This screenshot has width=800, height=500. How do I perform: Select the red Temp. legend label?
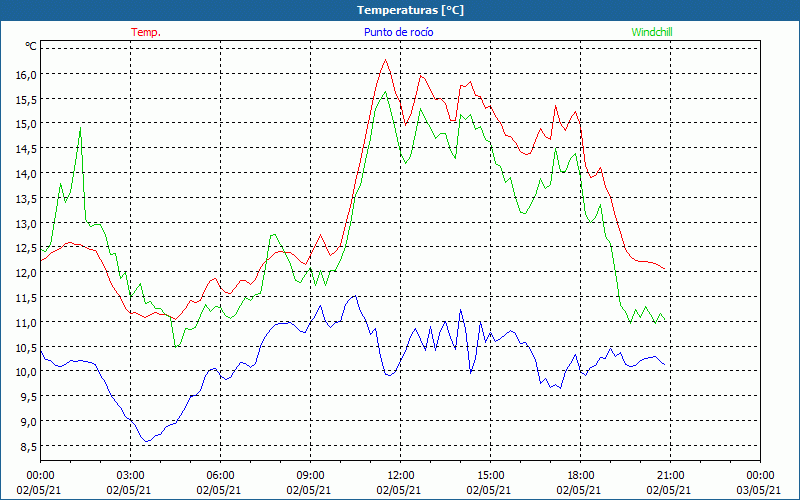coord(146,32)
